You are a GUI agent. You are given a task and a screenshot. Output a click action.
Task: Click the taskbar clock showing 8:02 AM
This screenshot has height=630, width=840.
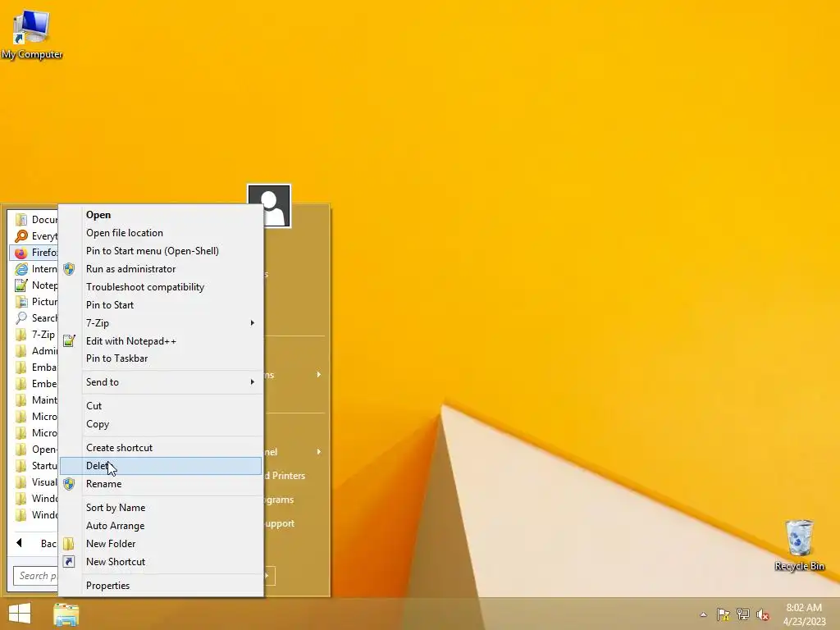pos(804,614)
